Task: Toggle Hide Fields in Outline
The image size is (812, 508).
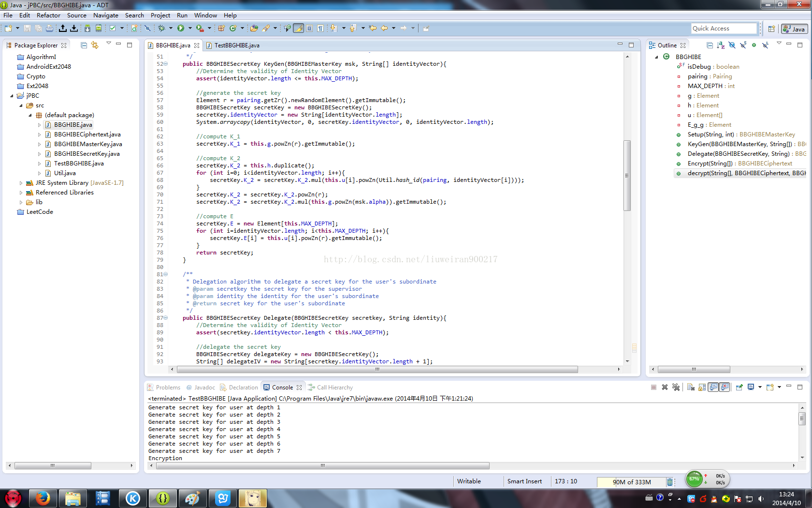Action: coord(732,45)
